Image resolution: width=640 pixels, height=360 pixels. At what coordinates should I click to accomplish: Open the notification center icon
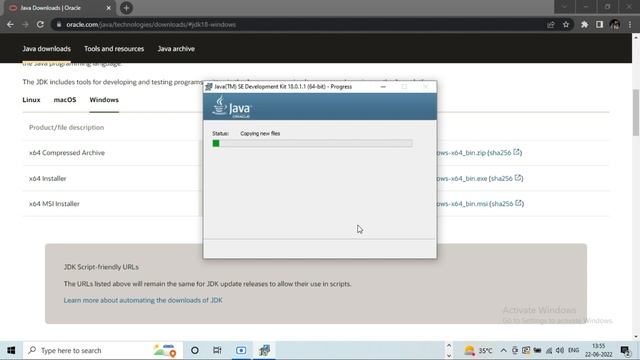625,350
